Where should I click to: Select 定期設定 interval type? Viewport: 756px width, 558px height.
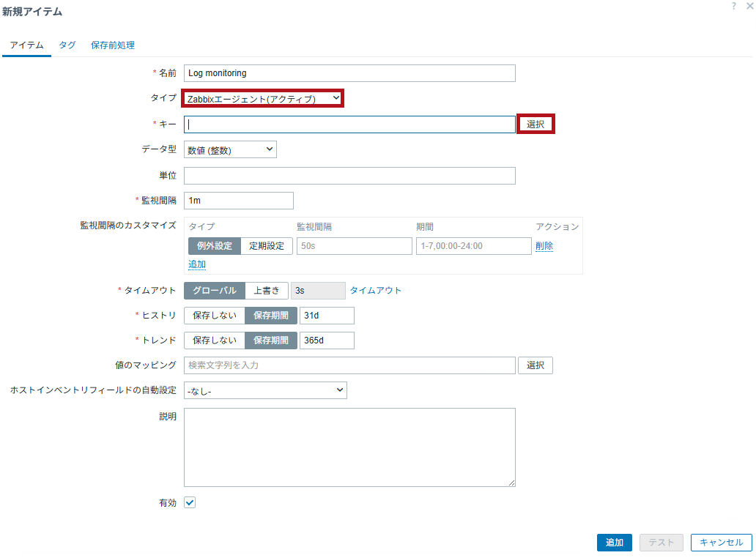pos(267,246)
